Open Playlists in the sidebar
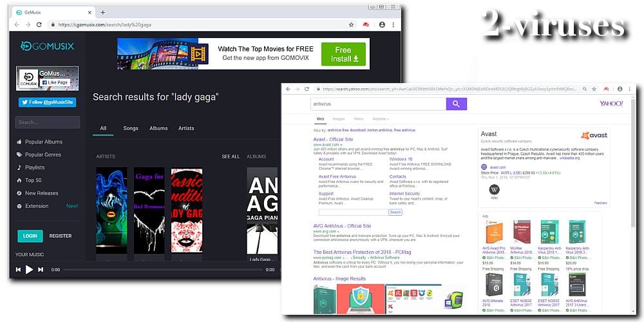The width and height of the screenshot is (644, 322). click(x=30, y=167)
